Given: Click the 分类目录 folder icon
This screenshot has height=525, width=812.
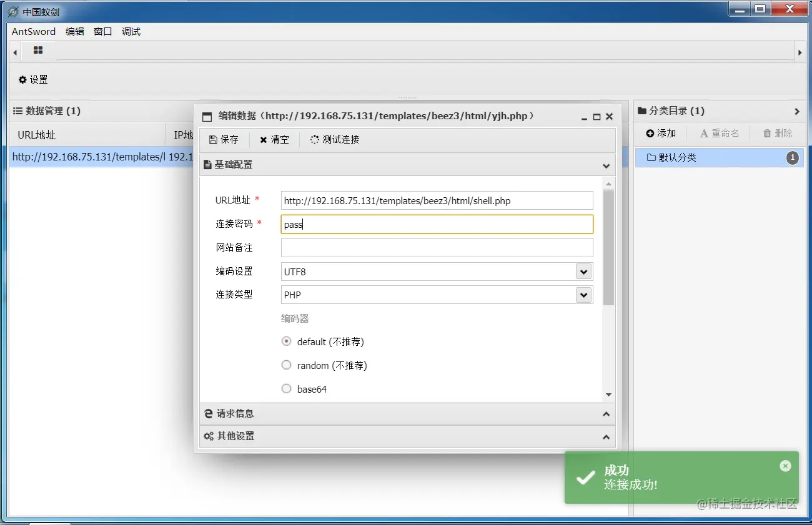Looking at the screenshot, I should [642, 111].
